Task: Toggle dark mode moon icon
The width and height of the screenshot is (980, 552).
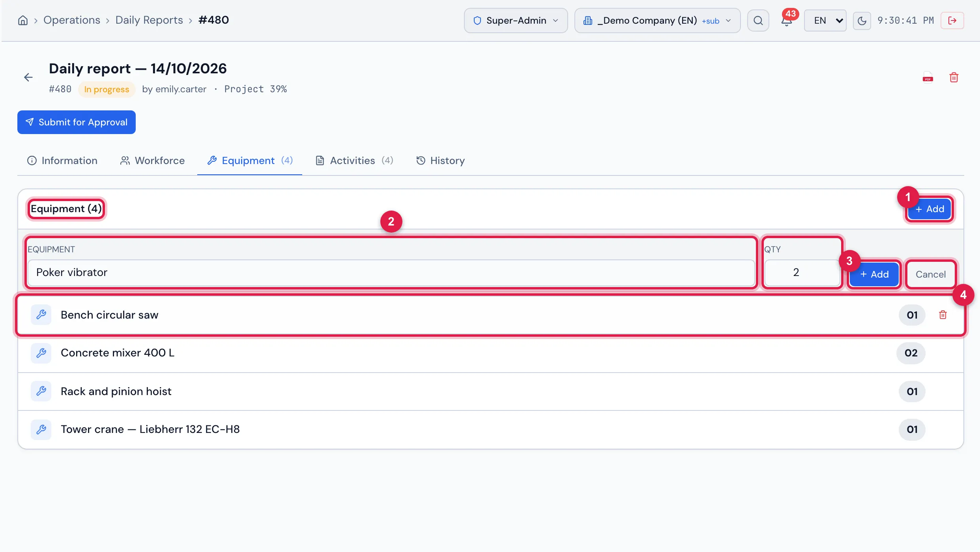Action: (x=862, y=21)
